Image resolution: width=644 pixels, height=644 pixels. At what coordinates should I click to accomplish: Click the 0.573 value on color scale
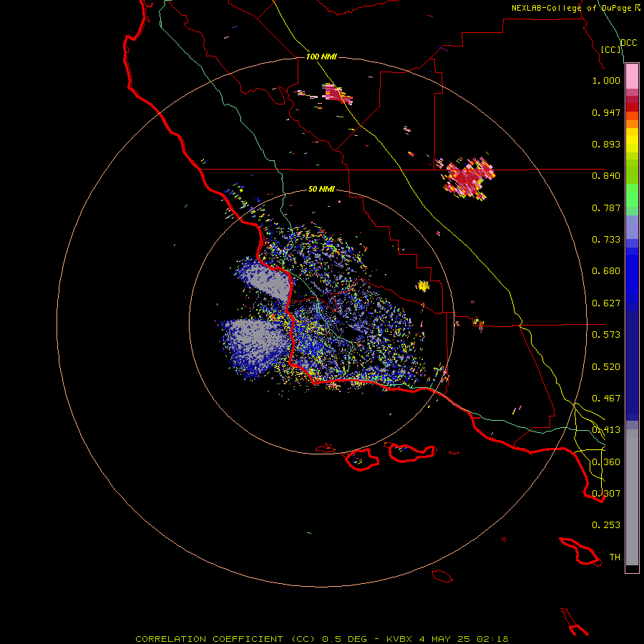click(x=606, y=335)
